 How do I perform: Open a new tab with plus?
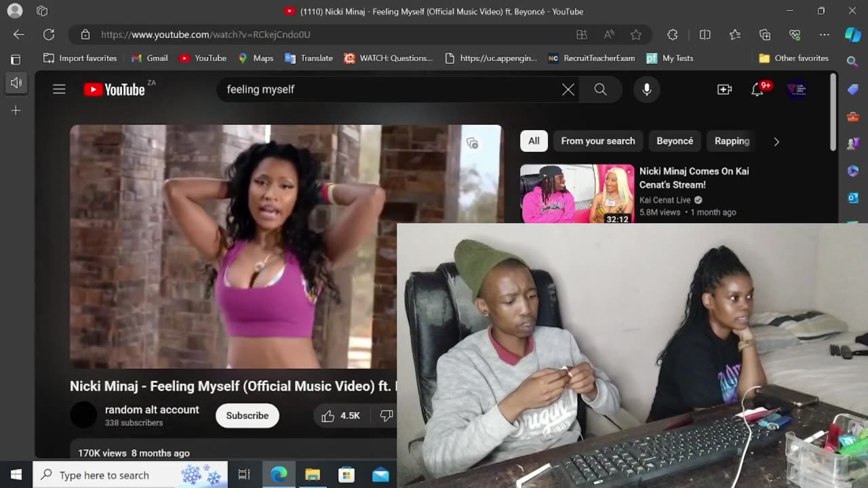(16, 110)
